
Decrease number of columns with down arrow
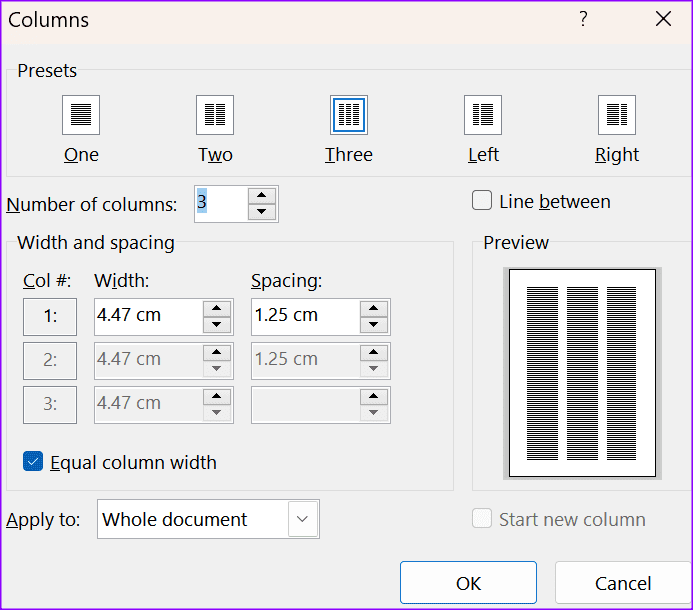click(x=262, y=212)
